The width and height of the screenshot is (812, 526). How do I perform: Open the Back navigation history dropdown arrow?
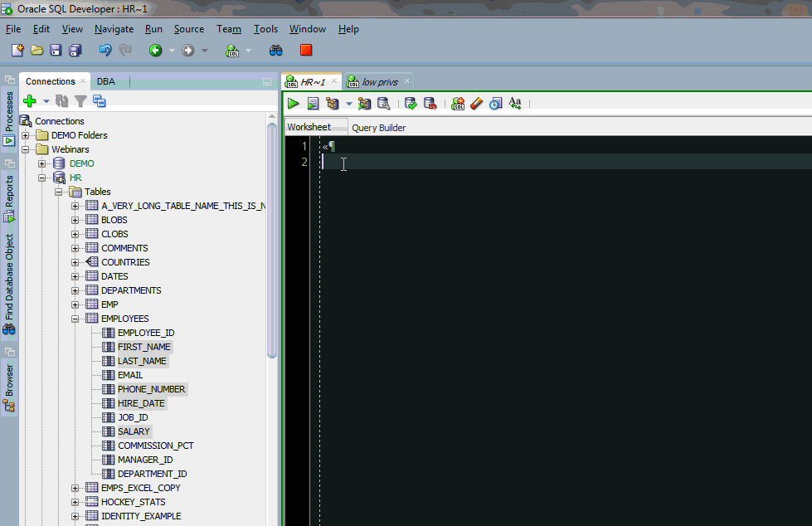(172, 51)
